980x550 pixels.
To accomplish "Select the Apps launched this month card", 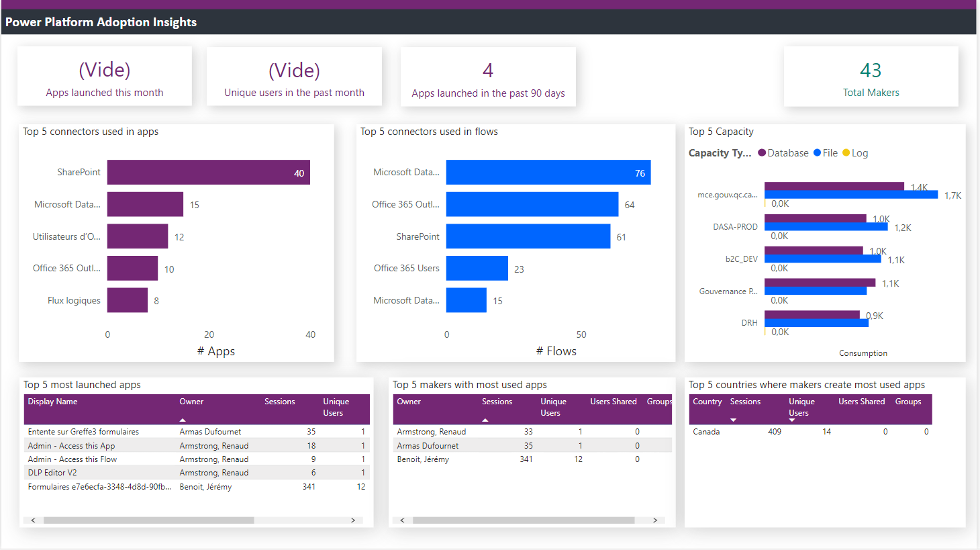I will 105,77.
